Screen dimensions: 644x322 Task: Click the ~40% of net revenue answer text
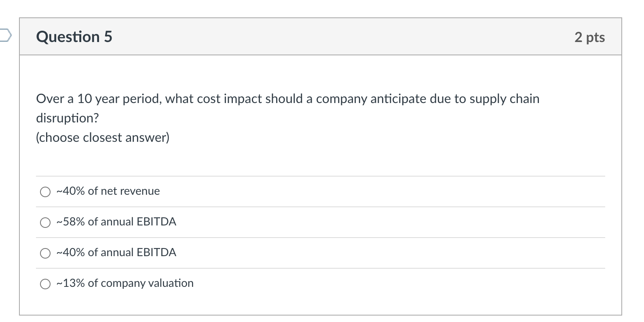click(108, 191)
